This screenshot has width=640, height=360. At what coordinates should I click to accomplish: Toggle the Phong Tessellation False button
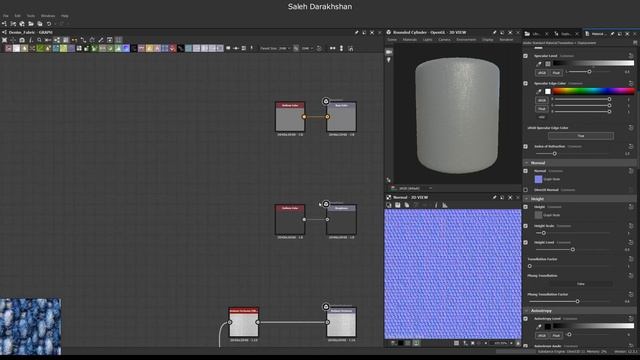coord(581,284)
